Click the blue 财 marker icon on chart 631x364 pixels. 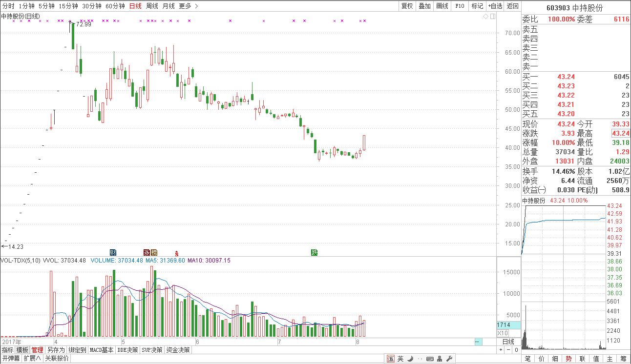113,252
